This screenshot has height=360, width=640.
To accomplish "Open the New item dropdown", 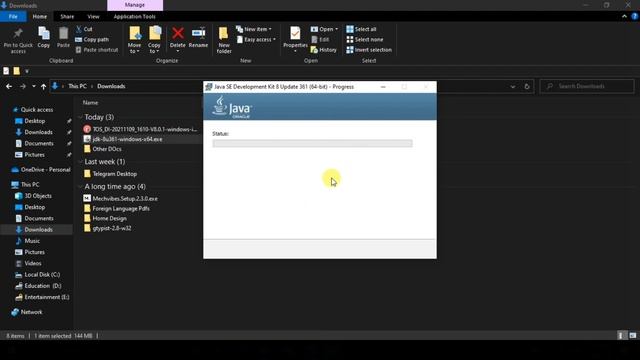I will coord(254,29).
